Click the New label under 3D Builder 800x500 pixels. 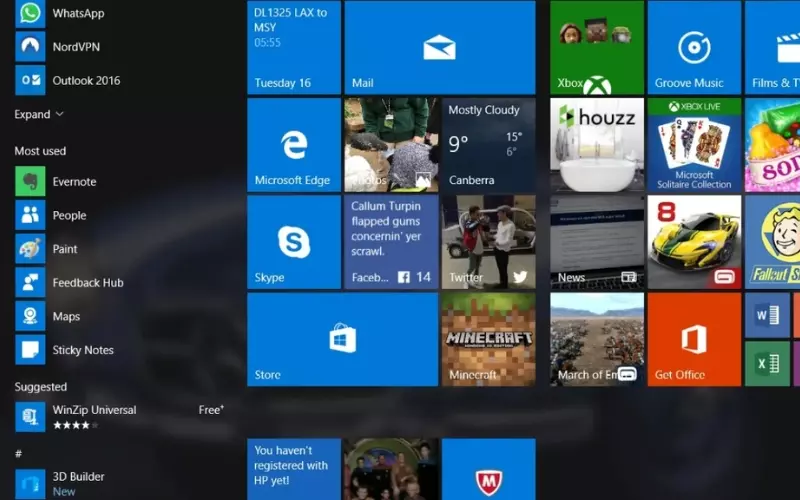[x=64, y=492]
